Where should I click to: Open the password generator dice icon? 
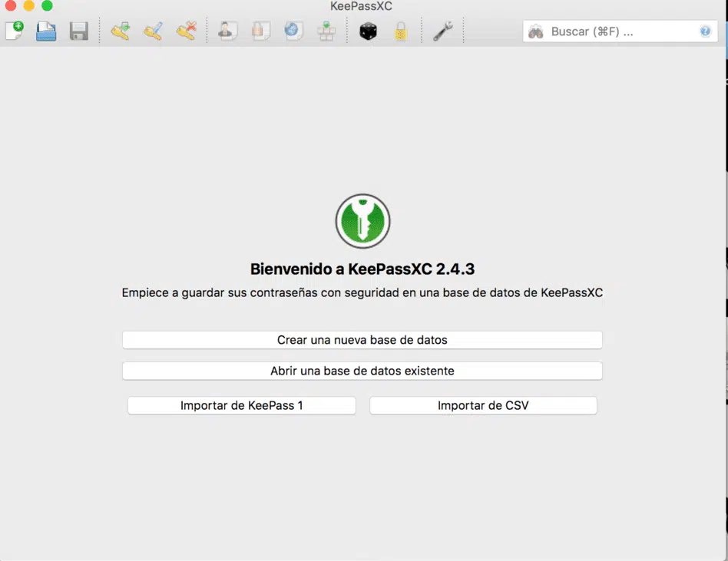coord(368,31)
